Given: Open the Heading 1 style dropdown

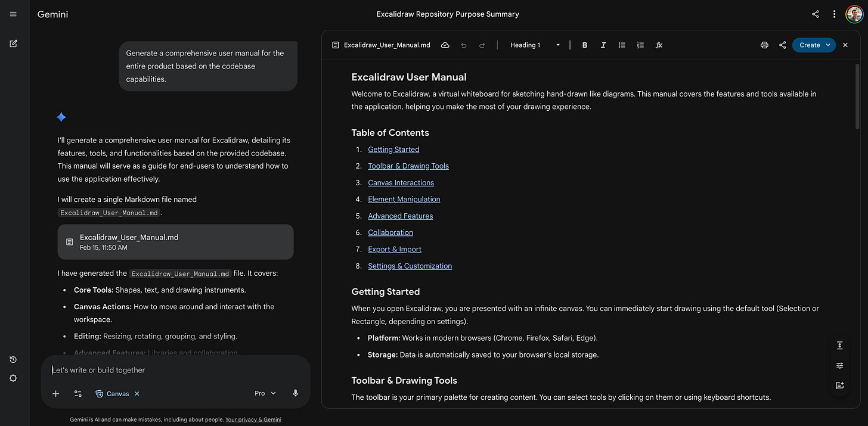Looking at the screenshot, I should click(x=534, y=45).
